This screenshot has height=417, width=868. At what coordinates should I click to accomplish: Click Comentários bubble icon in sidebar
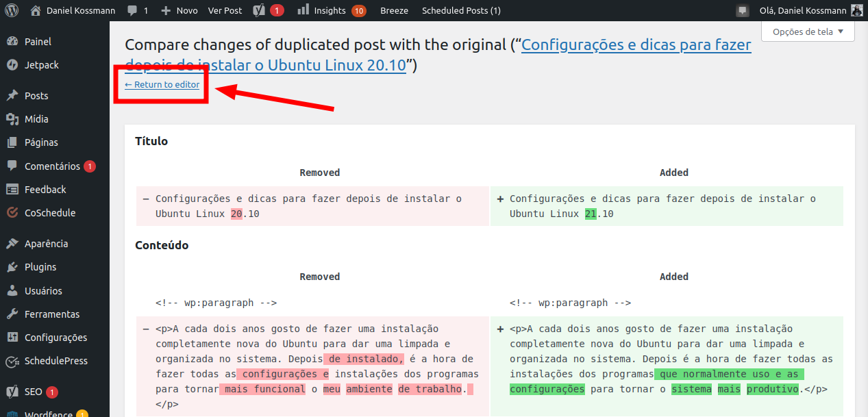click(12, 166)
